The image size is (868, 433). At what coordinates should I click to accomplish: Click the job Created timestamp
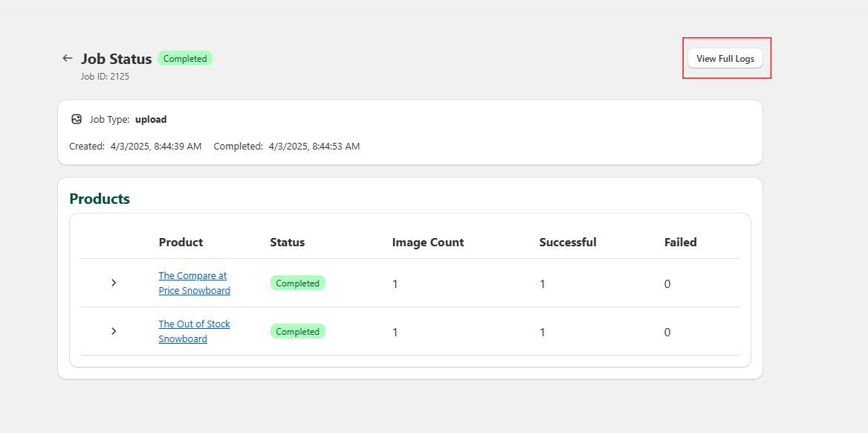(x=155, y=147)
